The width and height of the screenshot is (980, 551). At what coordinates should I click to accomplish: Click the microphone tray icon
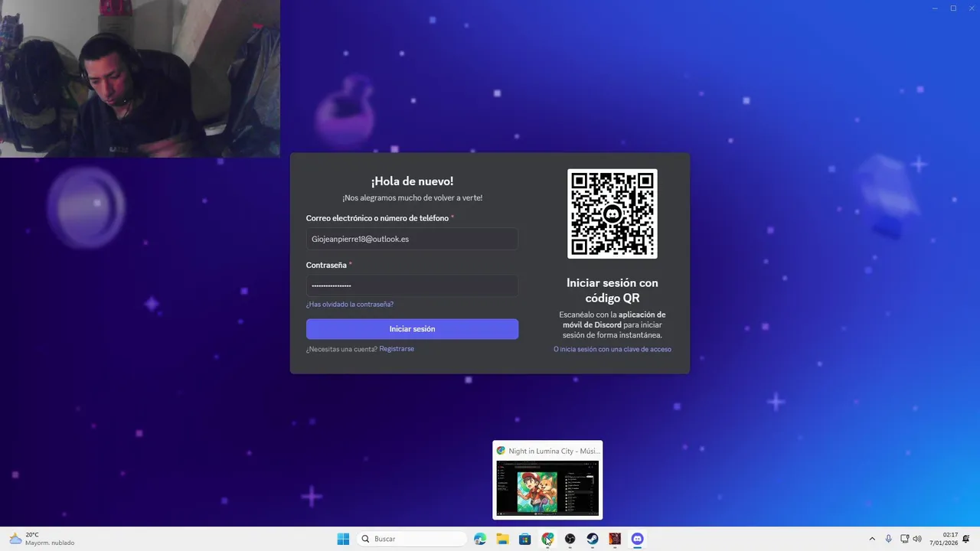click(888, 539)
